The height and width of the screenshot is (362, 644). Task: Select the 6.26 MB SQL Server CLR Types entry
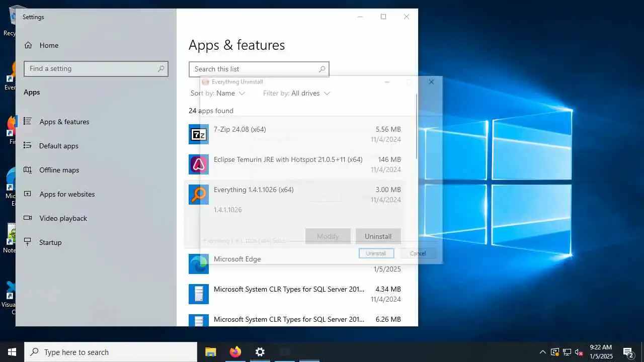[295, 320]
